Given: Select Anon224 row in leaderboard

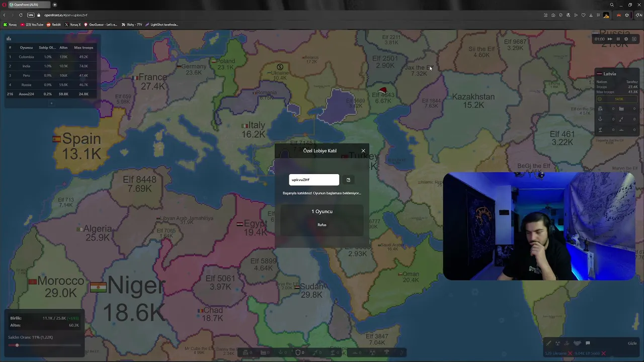Looking at the screenshot, I should tap(50, 94).
